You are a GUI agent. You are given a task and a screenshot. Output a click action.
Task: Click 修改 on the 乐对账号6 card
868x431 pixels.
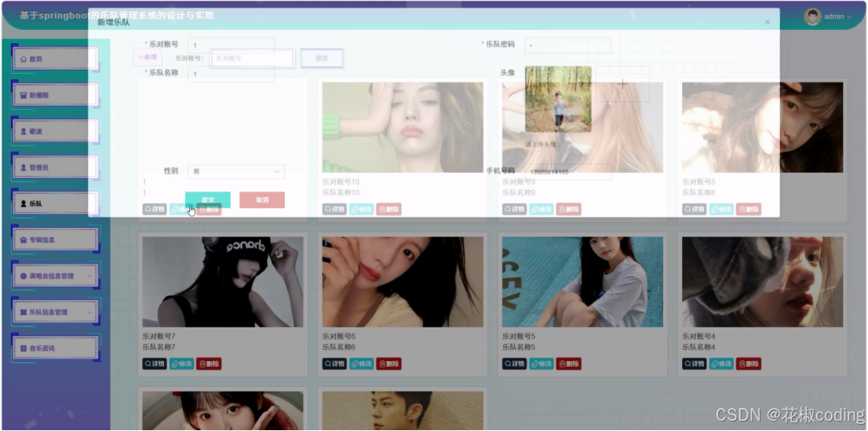[362, 364]
